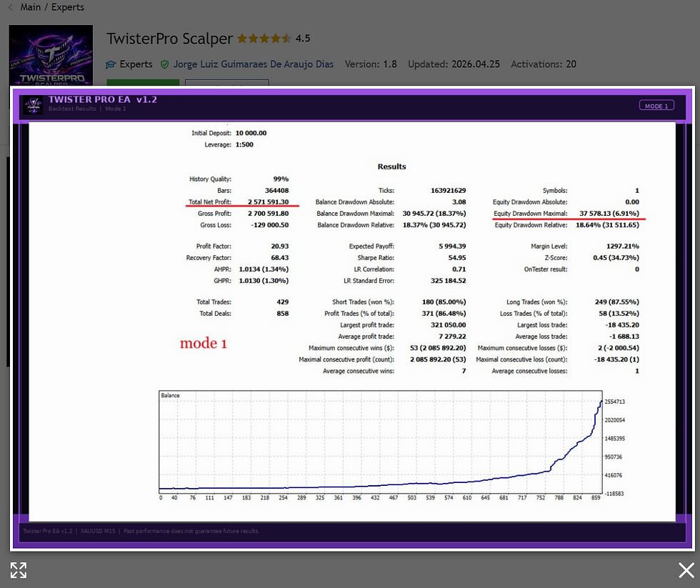Image resolution: width=700 pixels, height=588 pixels.
Task: Click the LR Correlation value 0.71
Action: 459,269
